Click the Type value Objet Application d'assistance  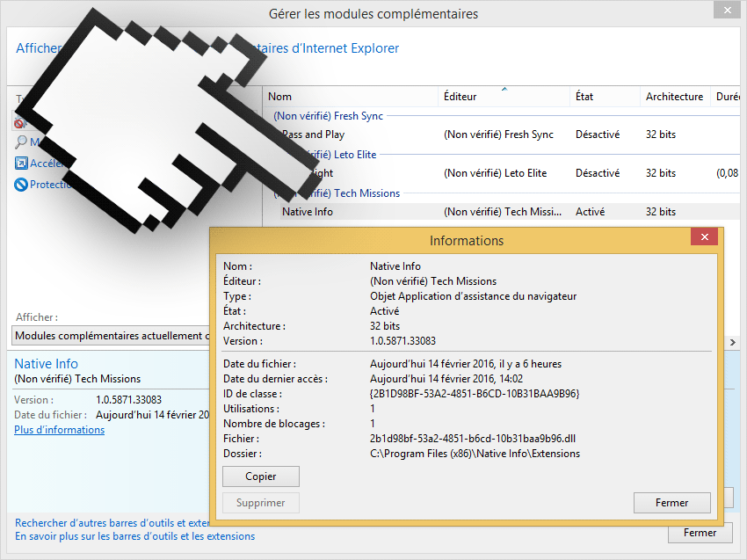[x=473, y=296]
